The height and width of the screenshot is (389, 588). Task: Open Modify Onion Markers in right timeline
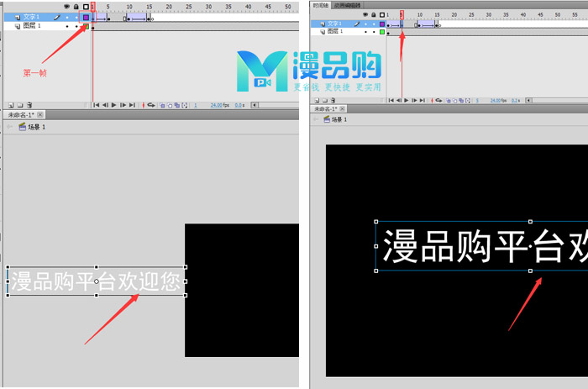tap(468, 101)
